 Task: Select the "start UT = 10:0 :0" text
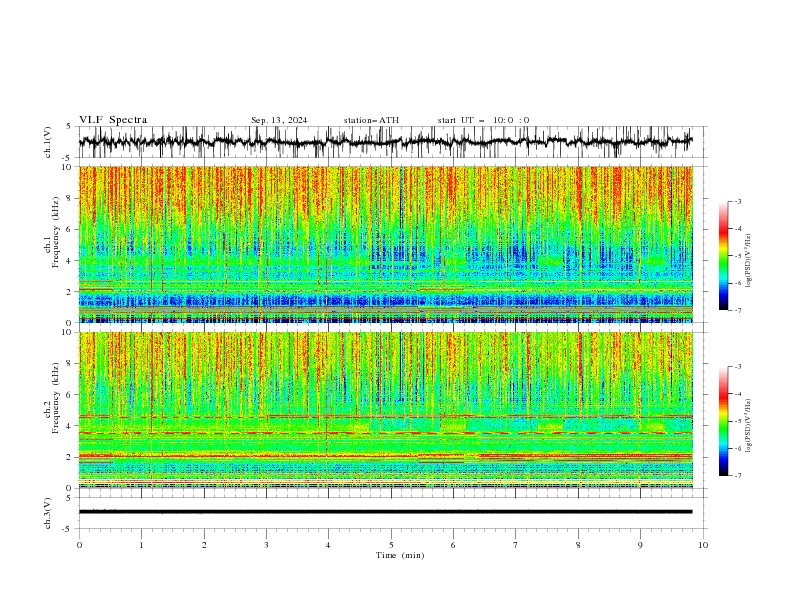[x=483, y=120]
